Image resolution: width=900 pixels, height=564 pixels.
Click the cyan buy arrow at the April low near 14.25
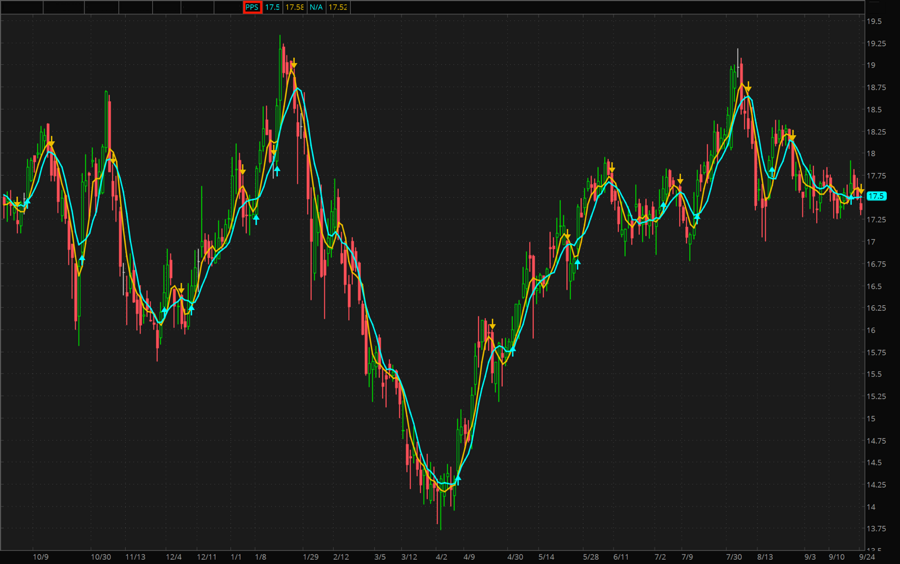pyautogui.click(x=457, y=480)
